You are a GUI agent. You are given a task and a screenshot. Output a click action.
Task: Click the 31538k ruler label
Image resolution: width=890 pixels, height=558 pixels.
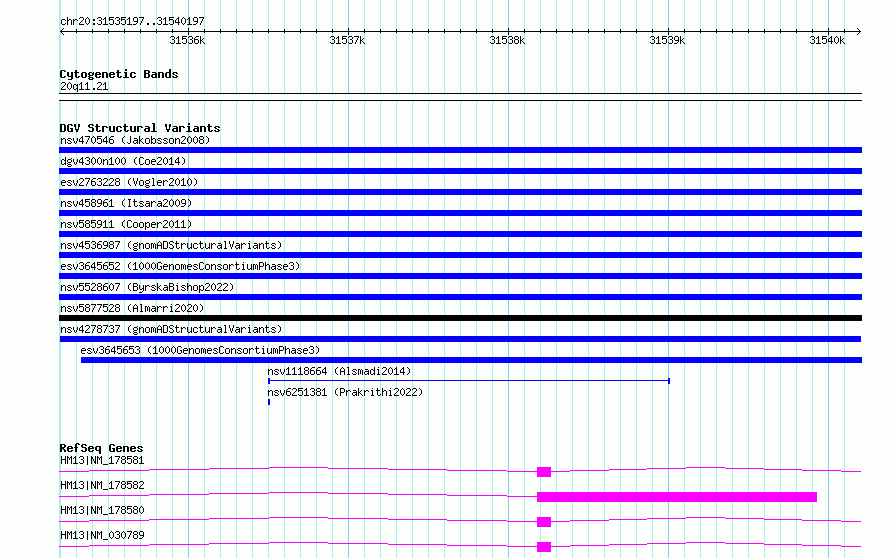pos(507,40)
